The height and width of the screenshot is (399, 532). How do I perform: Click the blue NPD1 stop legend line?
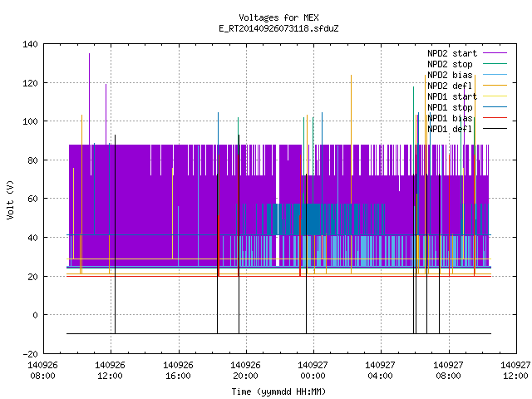[495, 107]
